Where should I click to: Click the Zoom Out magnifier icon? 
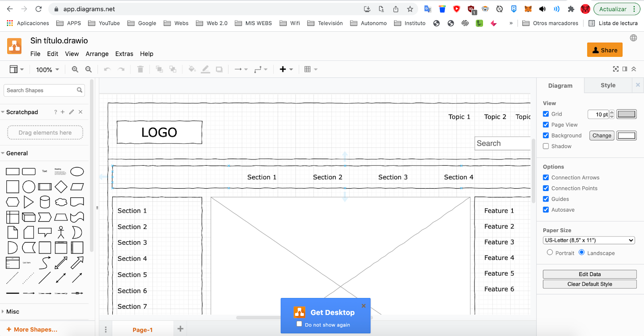click(x=89, y=69)
